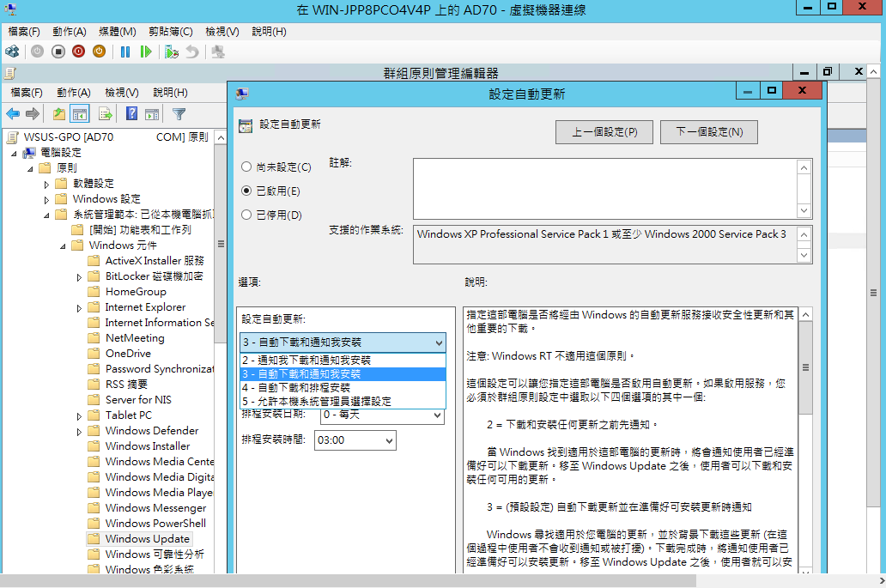This screenshot has height=588, width=886.
Task: Create a VM checkpoint from the toolbar
Action: tap(171, 52)
